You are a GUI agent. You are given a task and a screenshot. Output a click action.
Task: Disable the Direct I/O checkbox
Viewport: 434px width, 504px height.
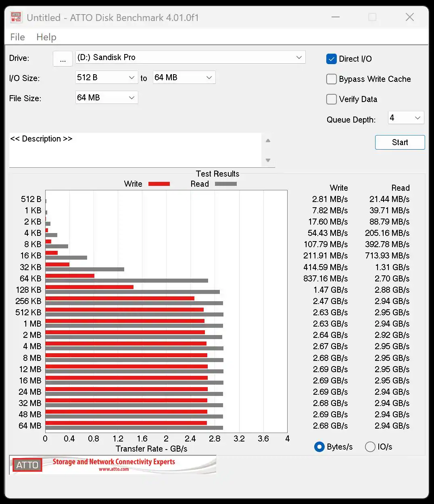(x=331, y=59)
